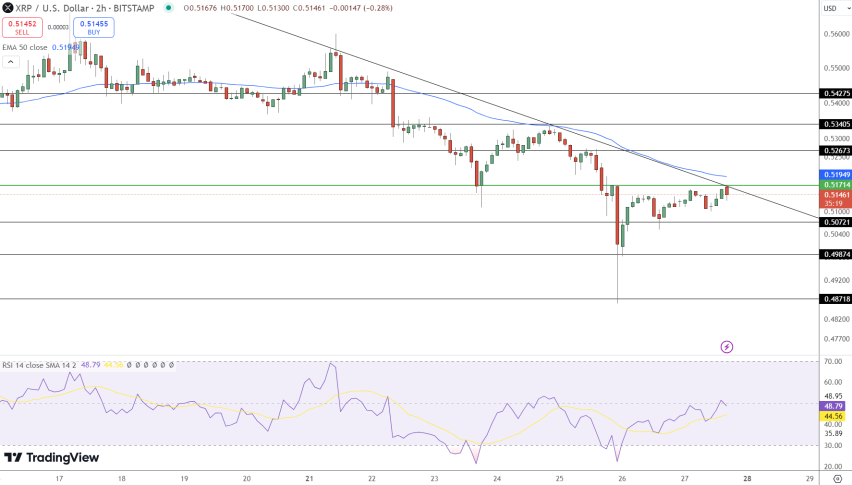Select the 0.54275 horizontal level label
The height and width of the screenshot is (485, 852).
[x=836, y=93]
